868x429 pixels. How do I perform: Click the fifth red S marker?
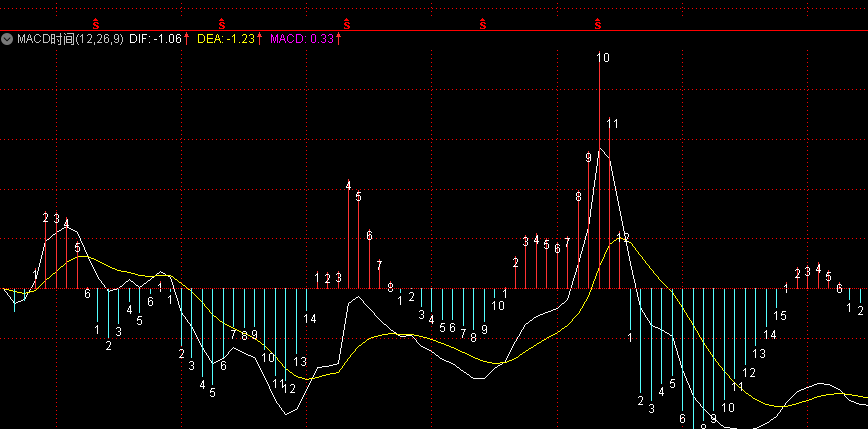(x=598, y=22)
